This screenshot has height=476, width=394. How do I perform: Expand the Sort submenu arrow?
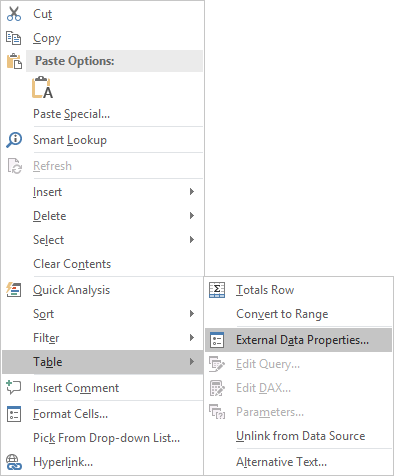pos(192,314)
